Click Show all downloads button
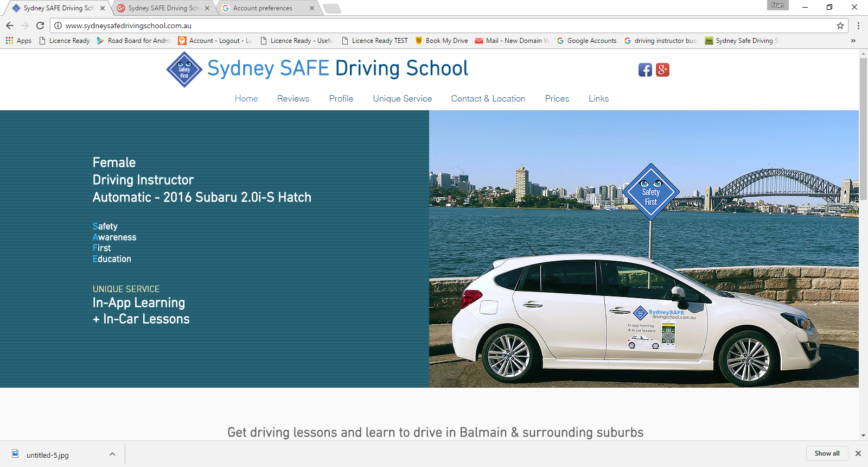The image size is (868, 467). tap(827, 453)
